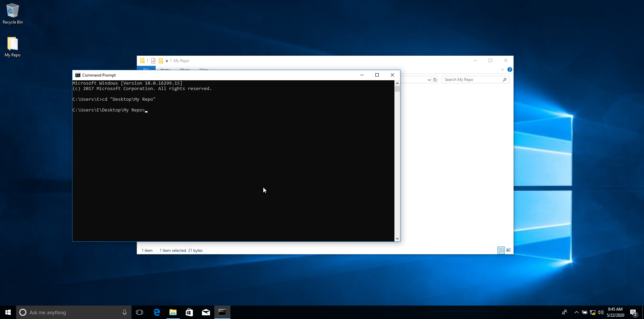
Task: Click "My Repo" Explorer window title
Action: (x=181, y=61)
